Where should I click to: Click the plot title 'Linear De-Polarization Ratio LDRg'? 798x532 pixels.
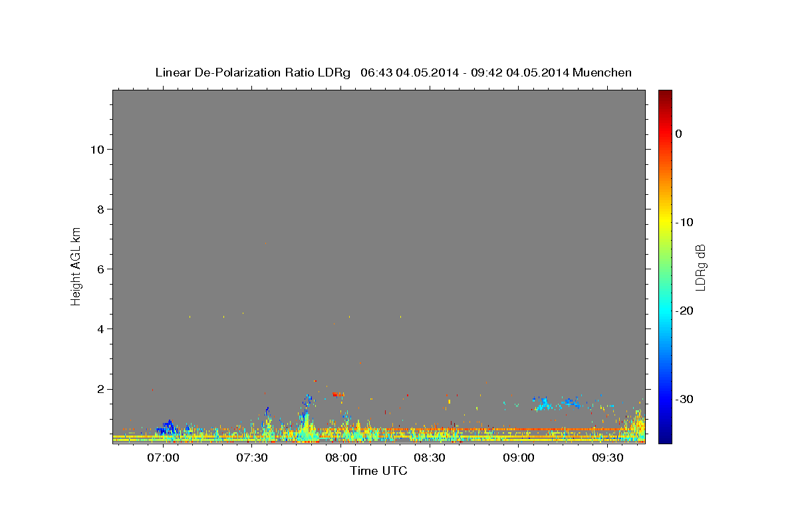coord(253,72)
